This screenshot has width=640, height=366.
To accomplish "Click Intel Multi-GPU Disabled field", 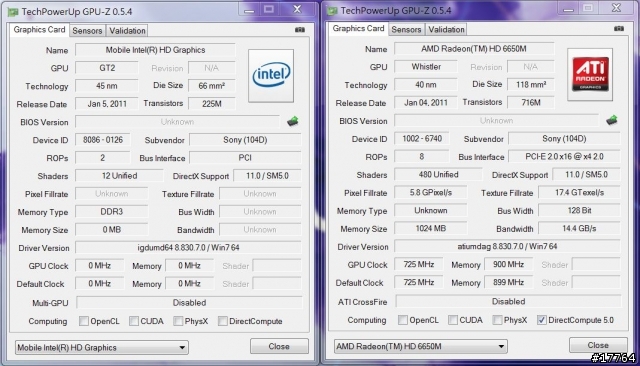I will pyautogui.click(x=189, y=303).
